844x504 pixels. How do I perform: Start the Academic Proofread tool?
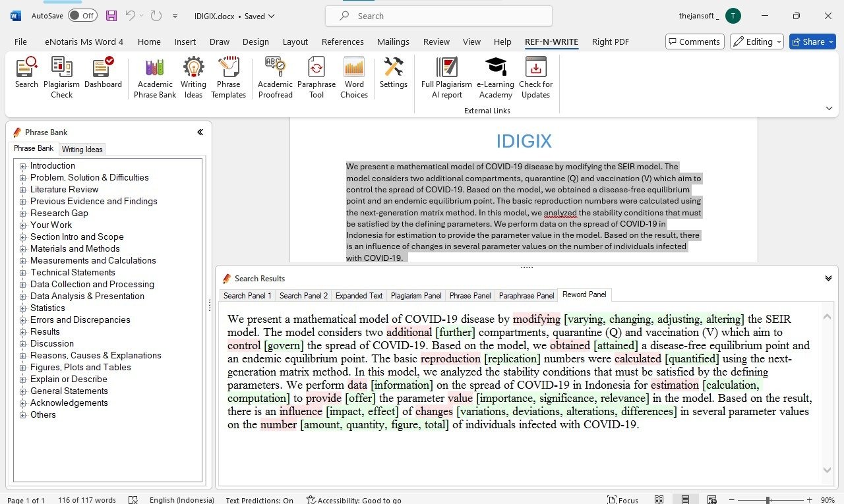(x=275, y=78)
